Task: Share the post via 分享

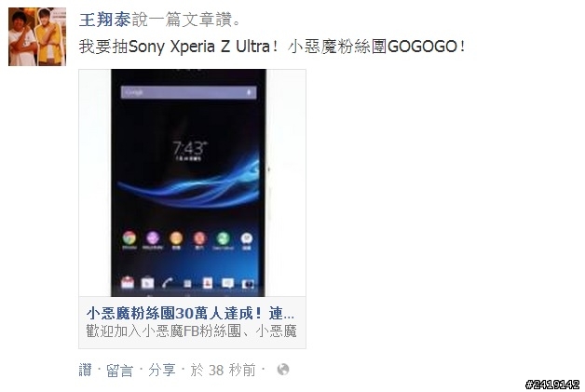Action: click(161, 370)
